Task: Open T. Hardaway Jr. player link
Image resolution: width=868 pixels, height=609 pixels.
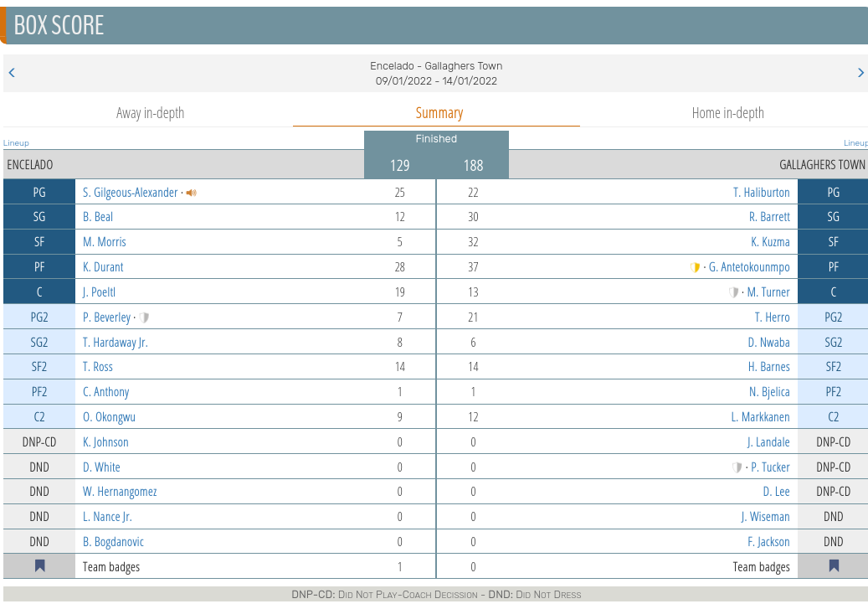Action: pyautogui.click(x=116, y=343)
